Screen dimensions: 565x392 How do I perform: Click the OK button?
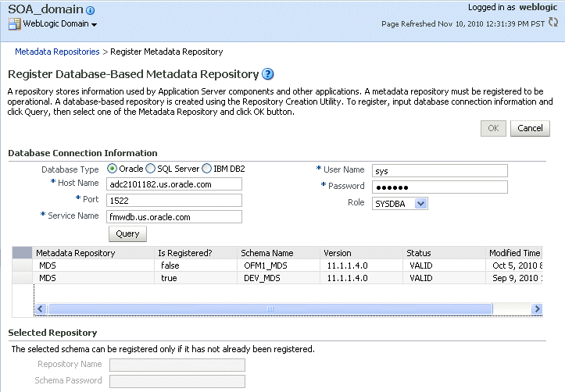[x=493, y=128]
